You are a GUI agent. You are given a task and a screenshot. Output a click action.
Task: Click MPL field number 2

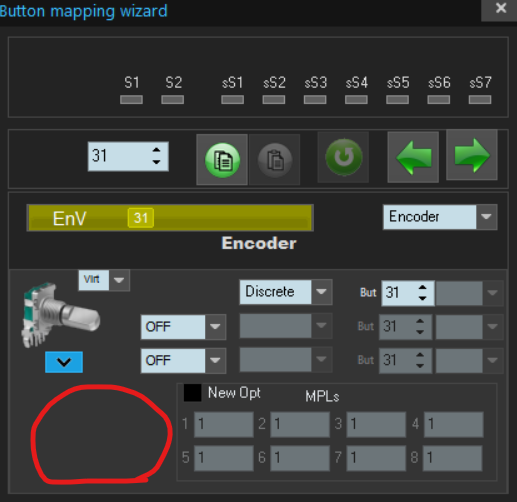coord(300,424)
